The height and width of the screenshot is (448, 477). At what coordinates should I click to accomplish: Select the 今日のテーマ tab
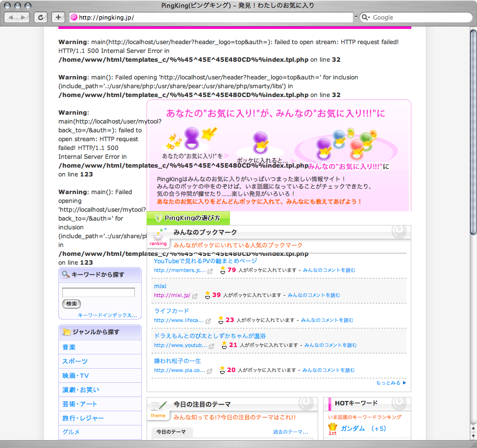(x=171, y=432)
